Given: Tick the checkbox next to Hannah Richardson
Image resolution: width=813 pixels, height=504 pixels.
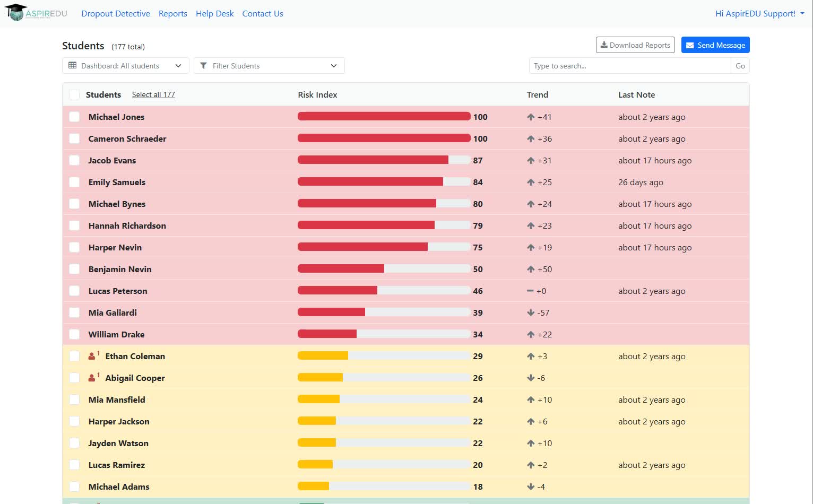Looking at the screenshot, I should point(74,225).
